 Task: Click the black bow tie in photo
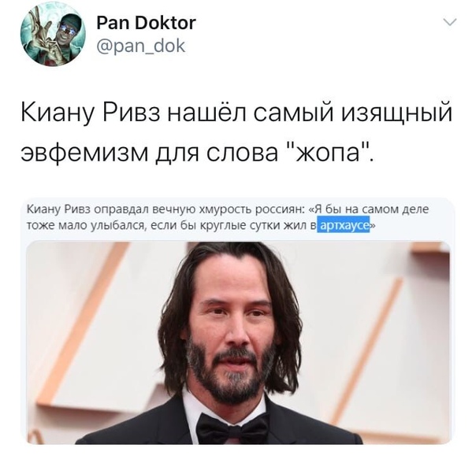tap(232, 429)
